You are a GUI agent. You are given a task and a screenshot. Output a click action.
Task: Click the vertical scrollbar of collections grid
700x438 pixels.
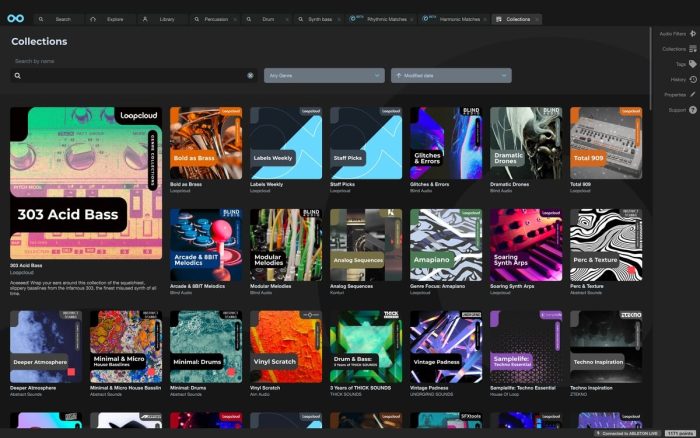click(x=650, y=67)
